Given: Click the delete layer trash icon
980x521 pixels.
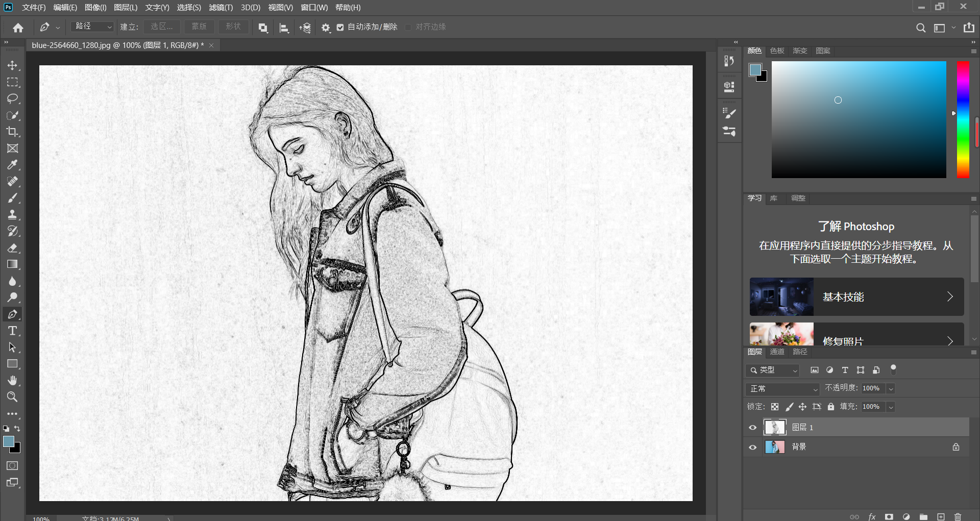Looking at the screenshot, I should (958, 516).
